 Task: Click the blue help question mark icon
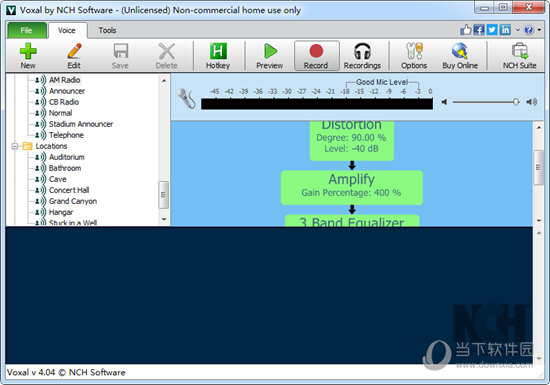(529, 30)
